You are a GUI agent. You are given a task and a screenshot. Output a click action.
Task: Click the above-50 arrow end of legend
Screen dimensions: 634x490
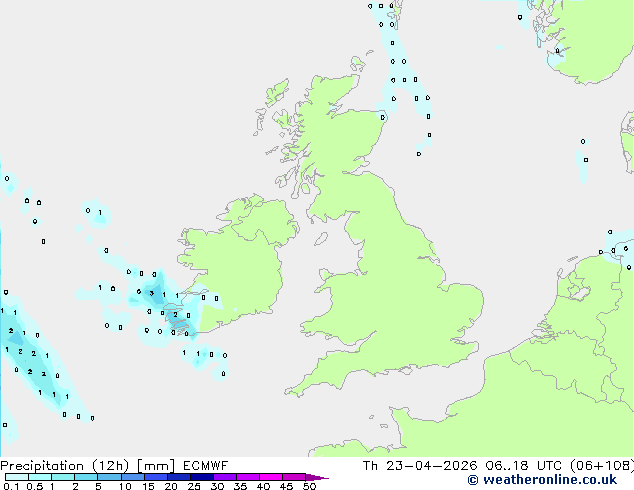tap(317, 477)
